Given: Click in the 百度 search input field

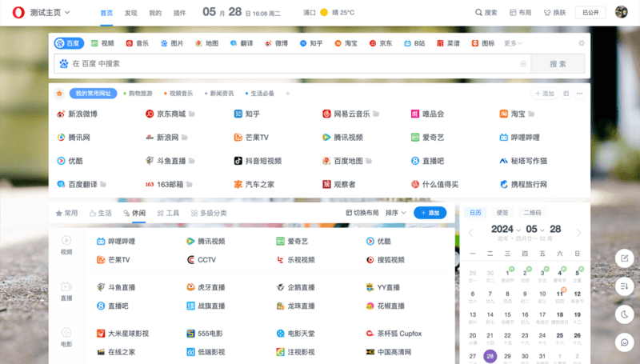Looking at the screenshot, I should [292, 64].
